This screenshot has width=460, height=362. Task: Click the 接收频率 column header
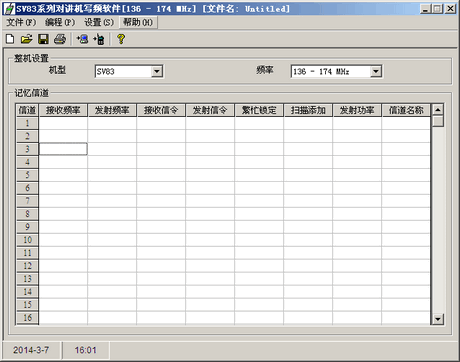(x=63, y=110)
